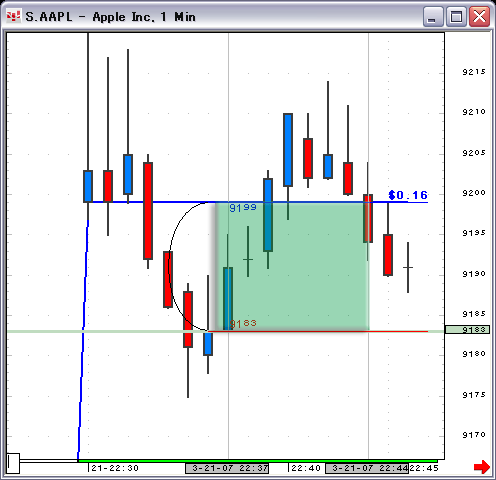496x480 pixels.
Task: Click the 3-21-07 22:37 time marker
Action: click(227, 468)
